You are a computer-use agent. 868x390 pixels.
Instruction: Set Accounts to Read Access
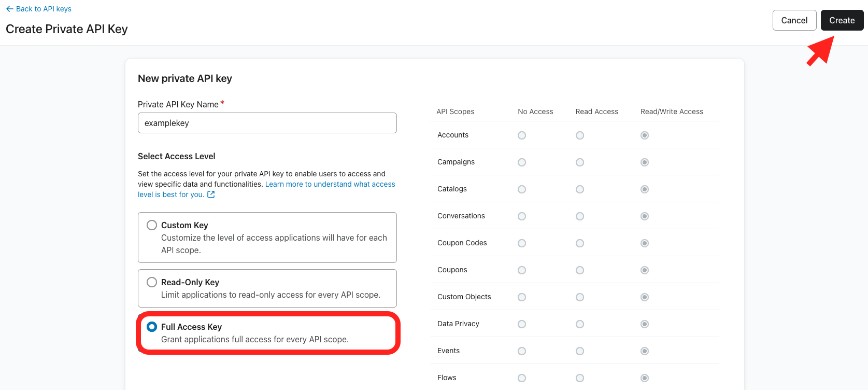(580, 135)
